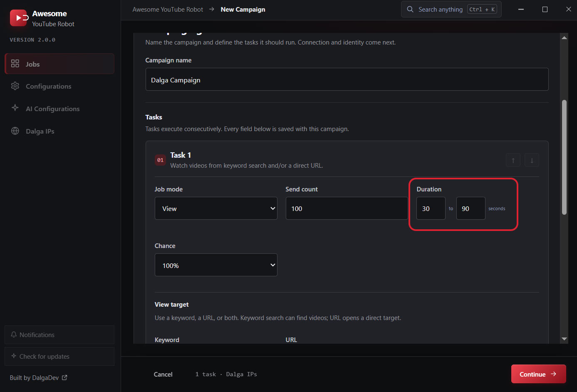
Task: Click the scroll down arrow of form
Action: [x=564, y=339]
